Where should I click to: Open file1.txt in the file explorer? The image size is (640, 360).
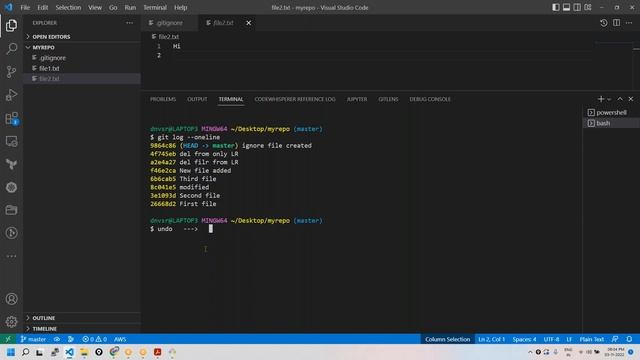(82, 68)
